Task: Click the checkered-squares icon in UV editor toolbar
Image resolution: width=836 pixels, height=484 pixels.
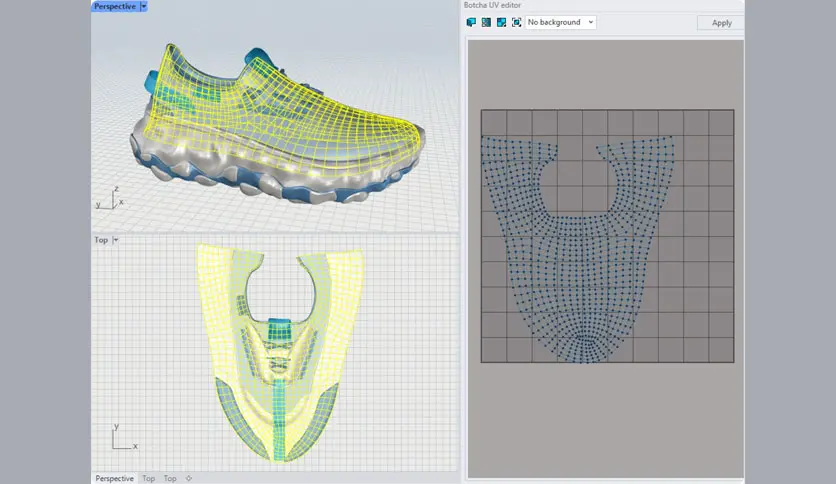Action: pyautogui.click(x=501, y=22)
